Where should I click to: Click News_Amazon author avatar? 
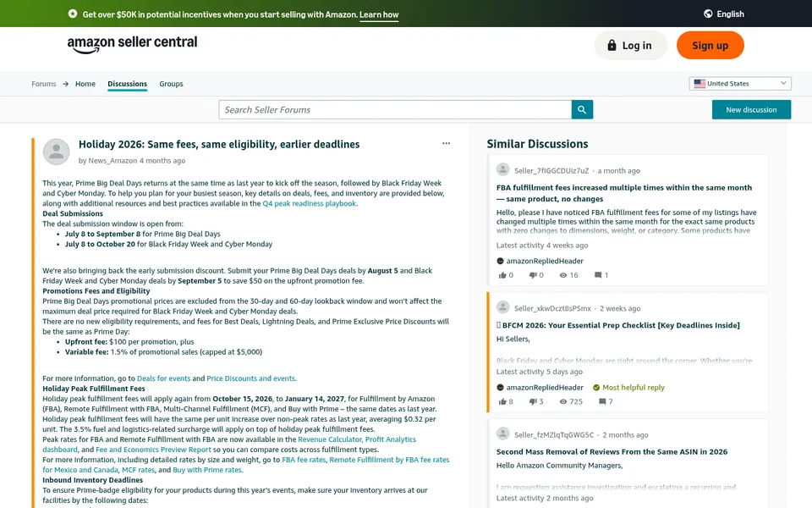coord(56,152)
